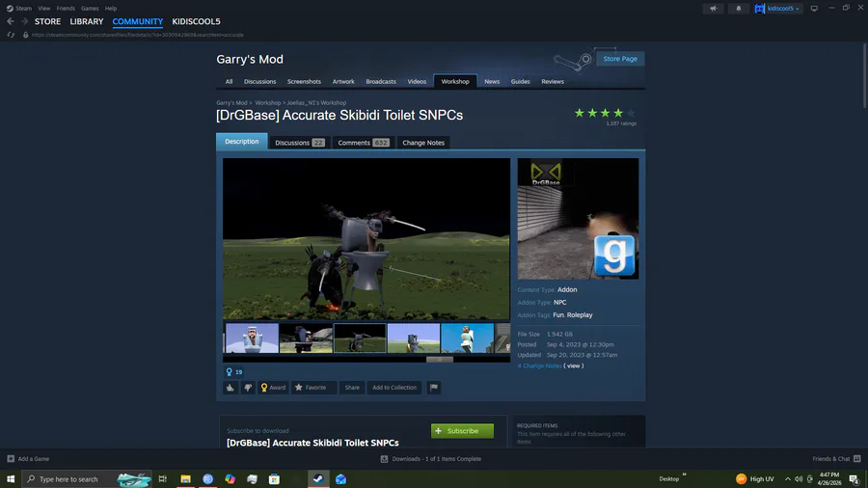
Task: Open Steam from the Windows taskbar
Action: pos(318,478)
